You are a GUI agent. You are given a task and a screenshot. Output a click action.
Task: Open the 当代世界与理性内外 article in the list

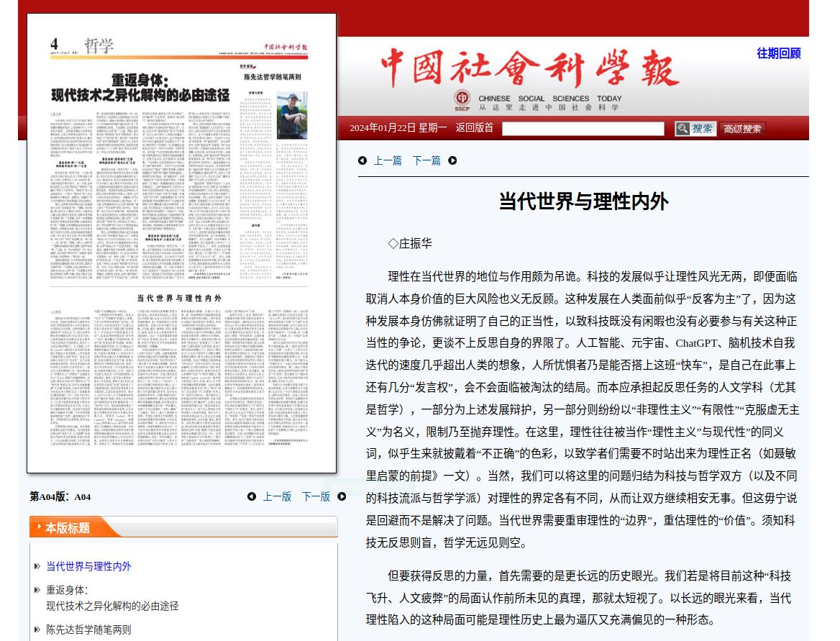(x=88, y=566)
